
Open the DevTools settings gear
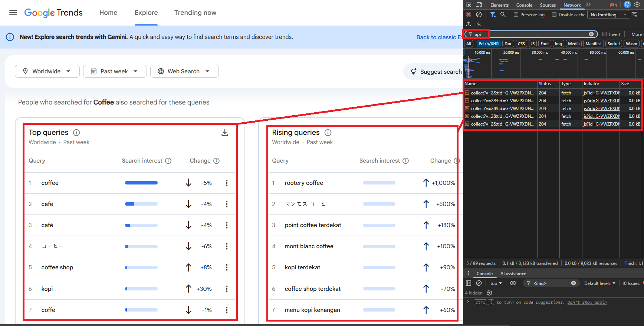637,5
